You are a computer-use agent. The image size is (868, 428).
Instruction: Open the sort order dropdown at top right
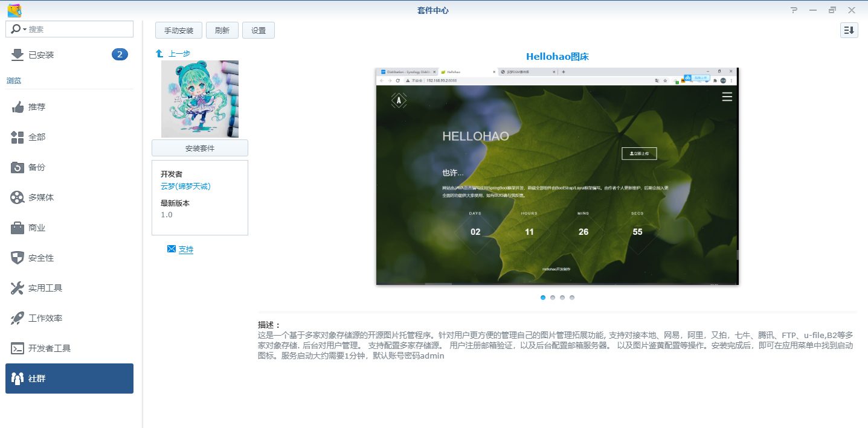pyautogui.click(x=849, y=30)
